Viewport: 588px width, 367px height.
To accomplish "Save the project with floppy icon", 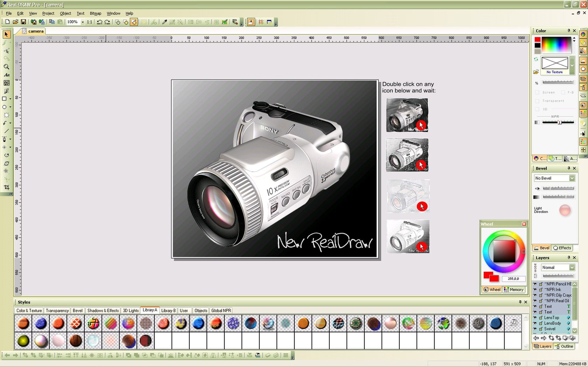I will click(x=23, y=22).
